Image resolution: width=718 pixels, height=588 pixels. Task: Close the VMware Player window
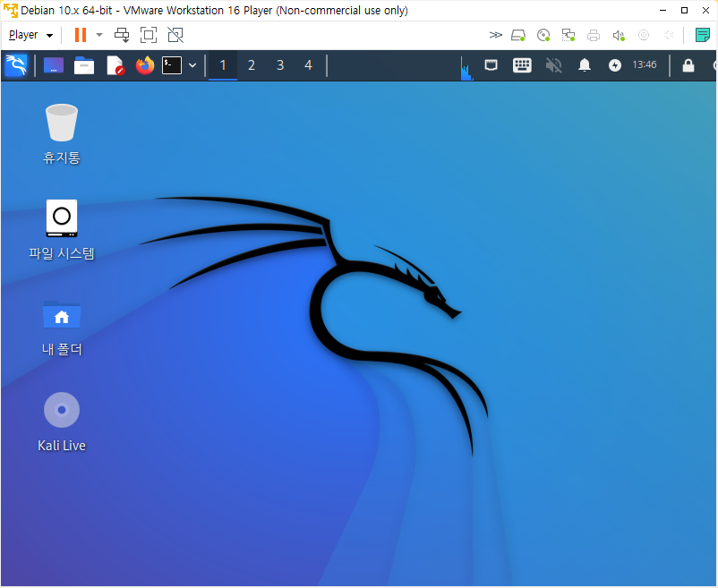coord(705,10)
